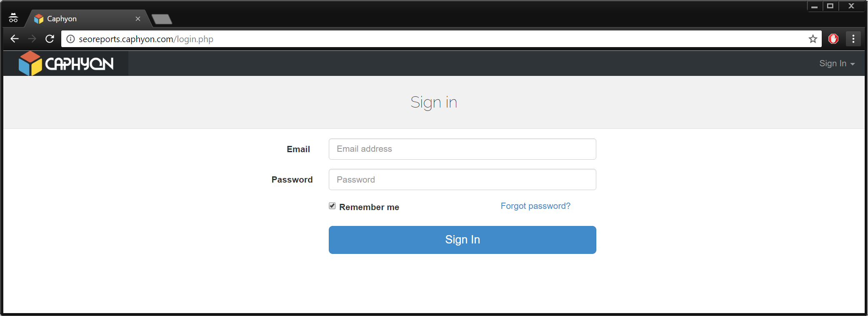This screenshot has height=316, width=868.
Task: Bookmark this page with the star icon
Action: tap(813, 39)
